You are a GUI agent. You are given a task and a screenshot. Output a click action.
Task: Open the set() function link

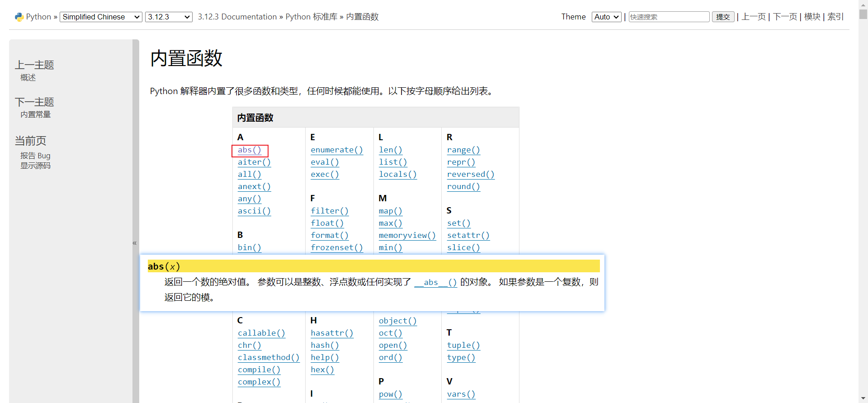coord(459,223)
